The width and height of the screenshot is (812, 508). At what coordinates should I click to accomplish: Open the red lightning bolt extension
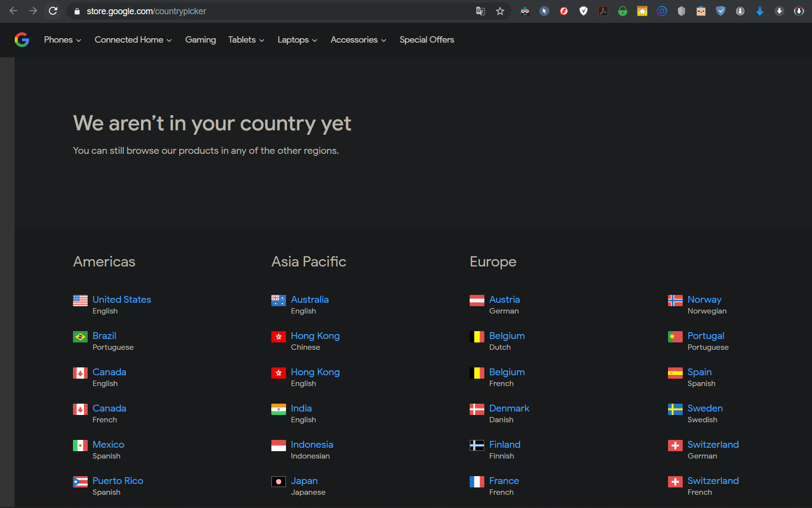[x=564, y=11]
